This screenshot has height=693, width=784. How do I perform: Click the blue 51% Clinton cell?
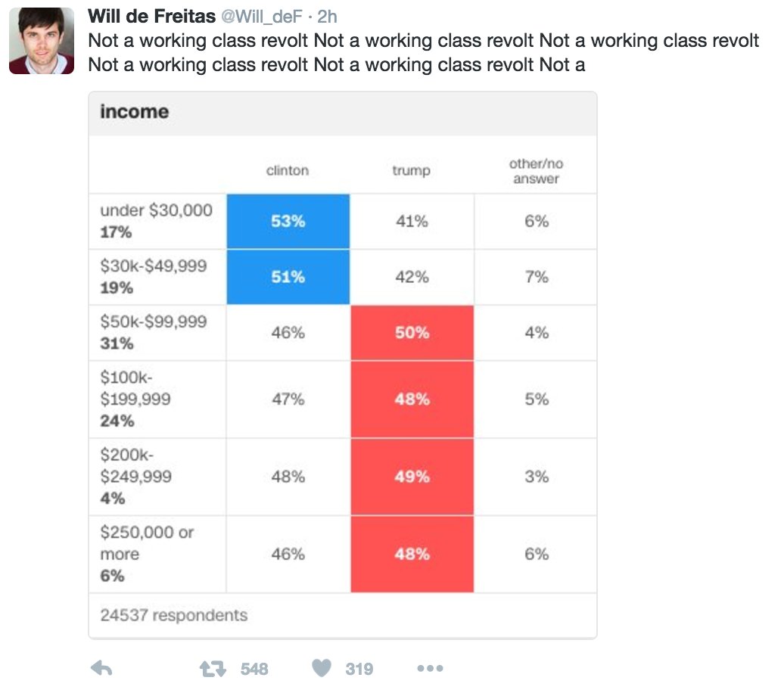click(x=288, y=277)
